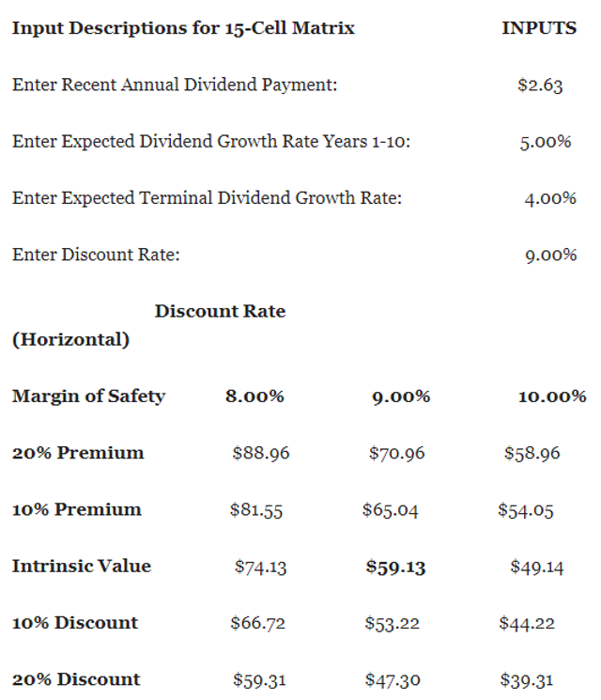The width and height of the screenshot is (601, 700).
Task: Click the $74.13 intrinsic value cell
Action: (260, 567)
